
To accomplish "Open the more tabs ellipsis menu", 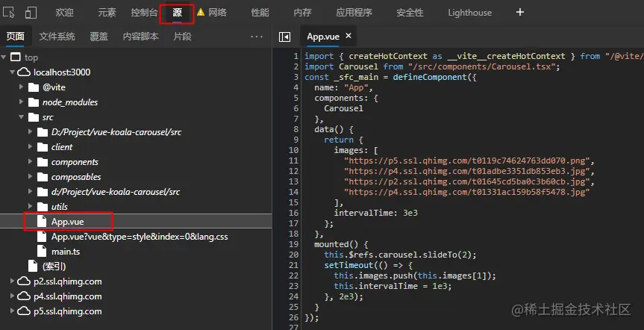I will (257, 37).
